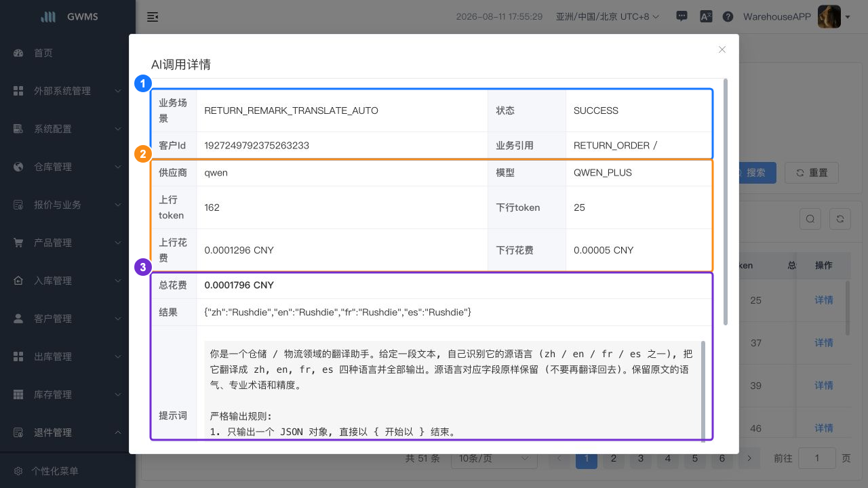Expand the 报价与业务 menu
868x488 pixels.
click(x=68, y=205)
